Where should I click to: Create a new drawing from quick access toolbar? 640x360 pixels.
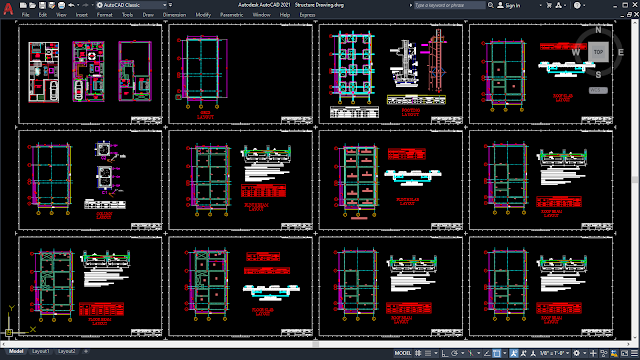(x=23, y=5)
